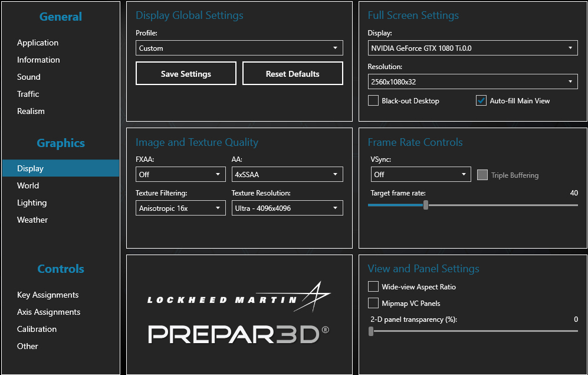Click the Full Screen Settings title
Viewport: 588px width, 375px height.
413,15
